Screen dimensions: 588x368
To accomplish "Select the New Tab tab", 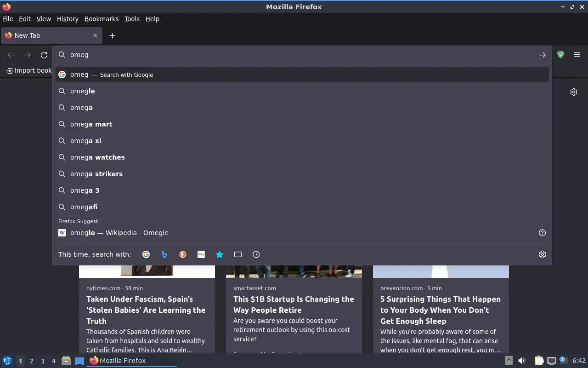I will point(51,35).
